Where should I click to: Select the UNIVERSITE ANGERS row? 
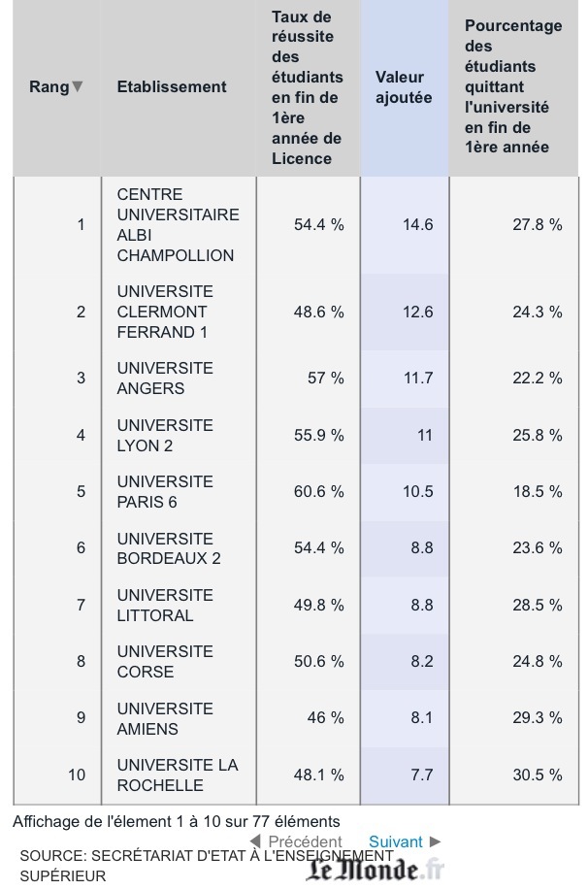tap(177, 378)
